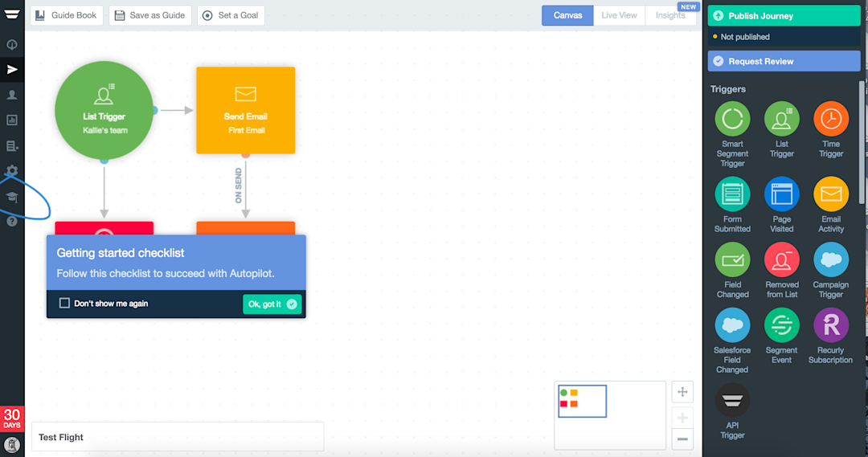Click Save as Guide button
This screenshot has width=868, height=457.
[150, 15]
